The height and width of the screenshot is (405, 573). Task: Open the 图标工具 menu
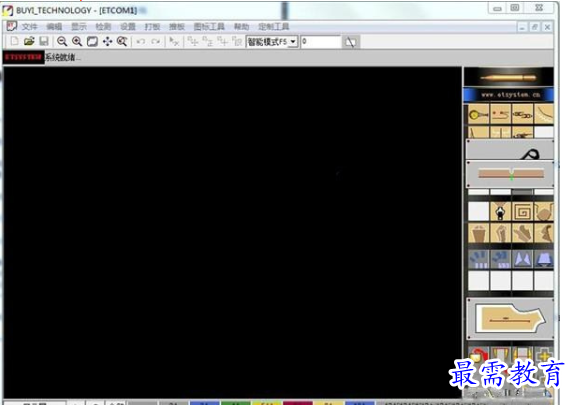tap(209, 27)
